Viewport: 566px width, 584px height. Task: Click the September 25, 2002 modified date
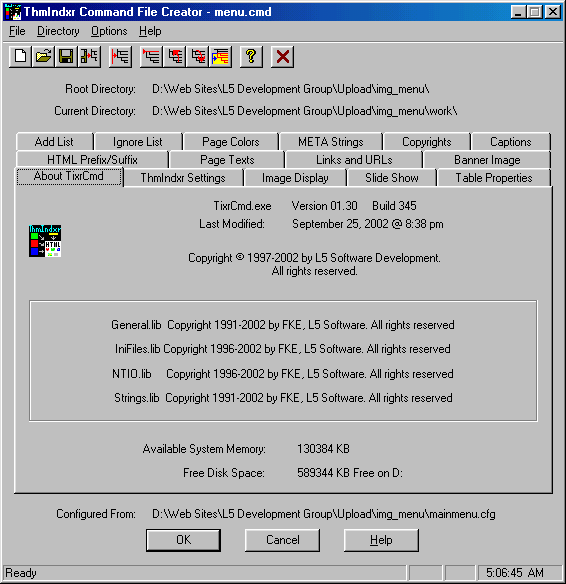[x=368, y=224]
